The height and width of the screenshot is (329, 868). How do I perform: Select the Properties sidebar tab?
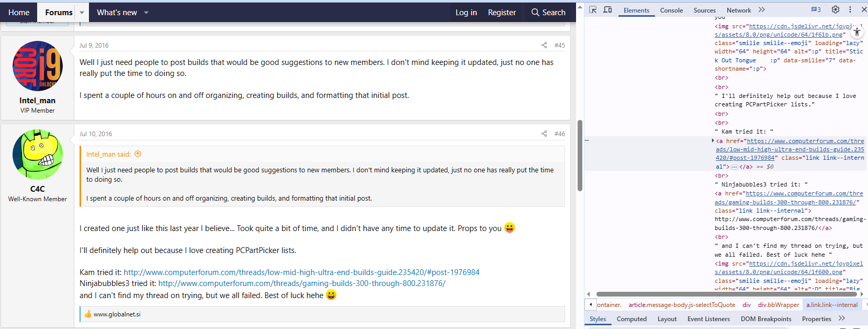(x=816, y=319)
